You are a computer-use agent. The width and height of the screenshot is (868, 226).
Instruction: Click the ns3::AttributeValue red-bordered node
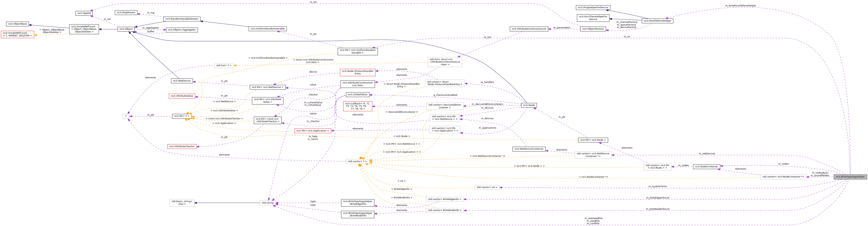pos(182,96)
